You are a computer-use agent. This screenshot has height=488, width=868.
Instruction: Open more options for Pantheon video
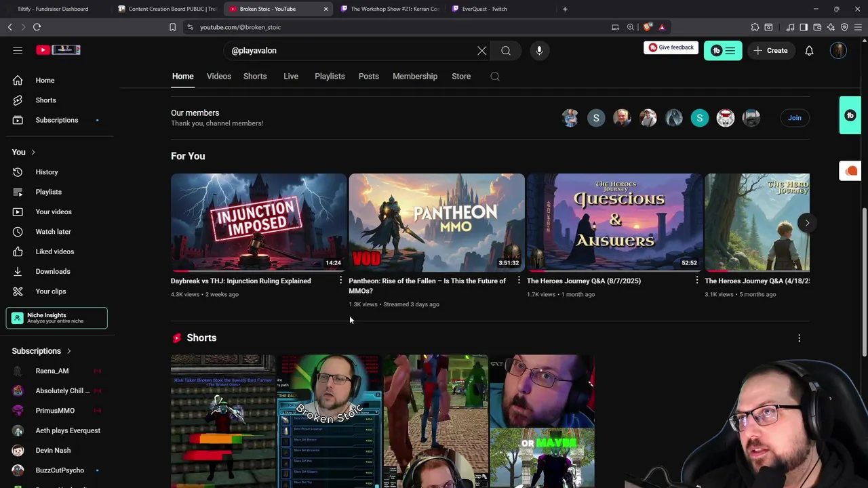pos(519,281)
